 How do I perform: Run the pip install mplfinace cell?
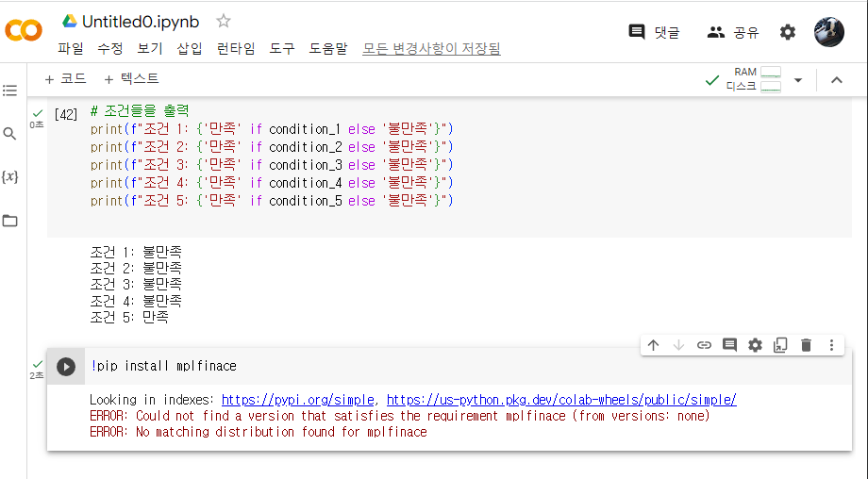click(x=66, y=366)
